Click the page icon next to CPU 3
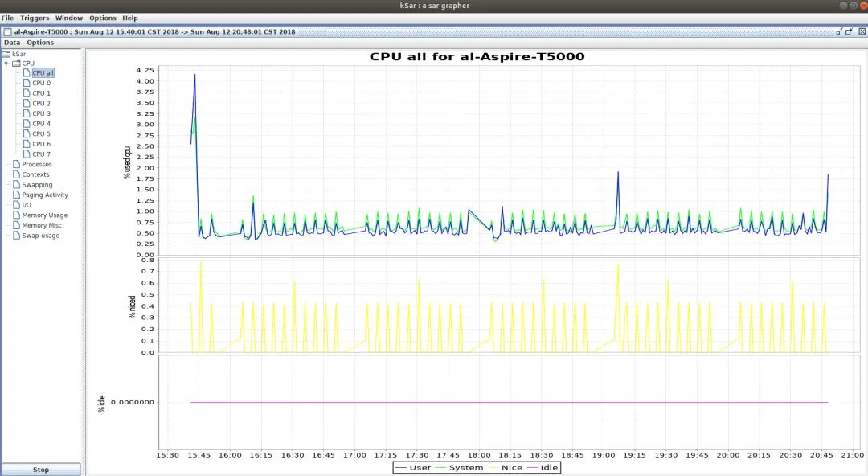The image size is (868, 476). point(26,113)
